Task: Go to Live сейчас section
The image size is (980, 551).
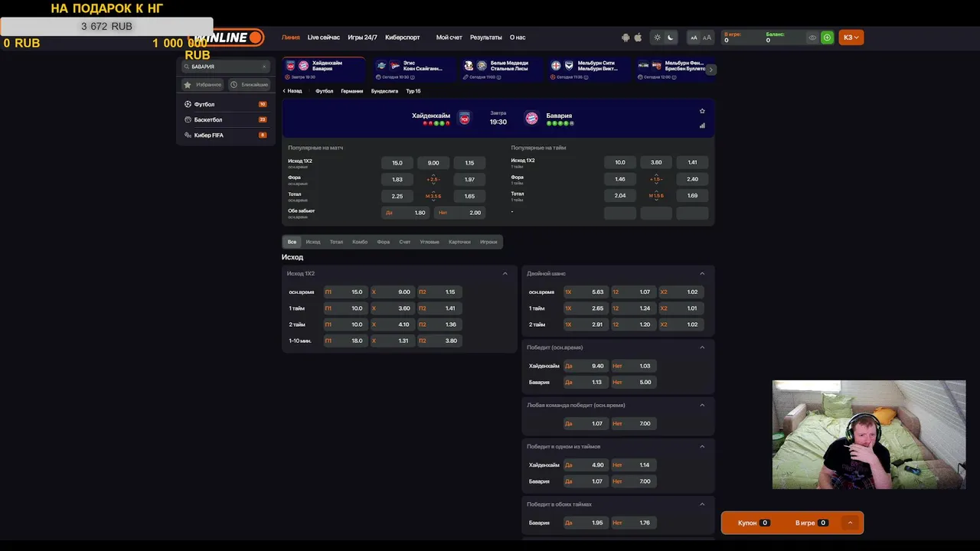Action: 324,37
